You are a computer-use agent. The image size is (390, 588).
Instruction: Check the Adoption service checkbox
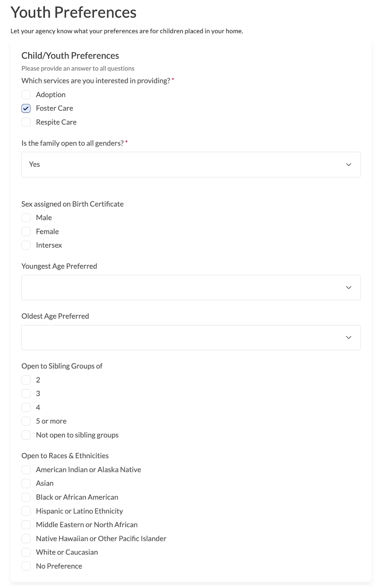click(x=26, y=95)
